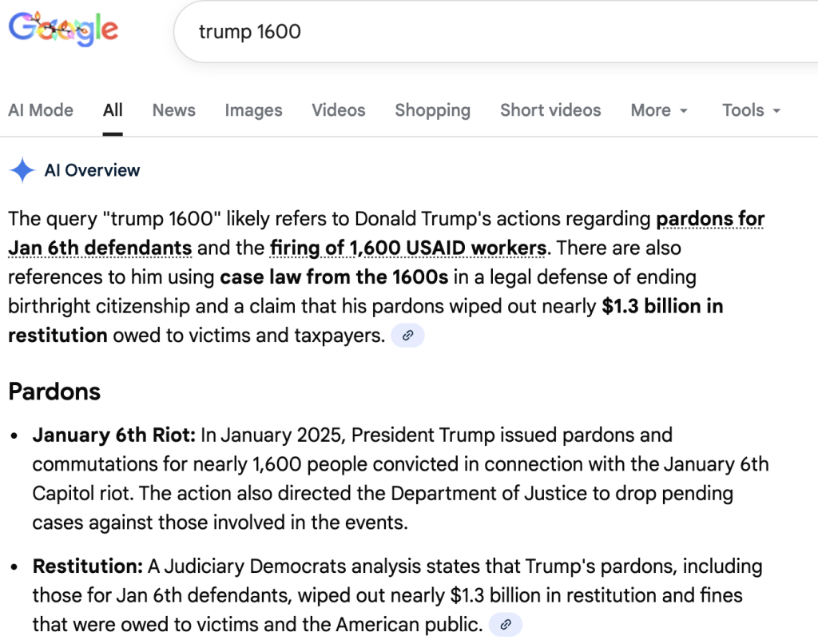Switch to AI Mode tab
The image size is (818, 644).
[41, 110]
